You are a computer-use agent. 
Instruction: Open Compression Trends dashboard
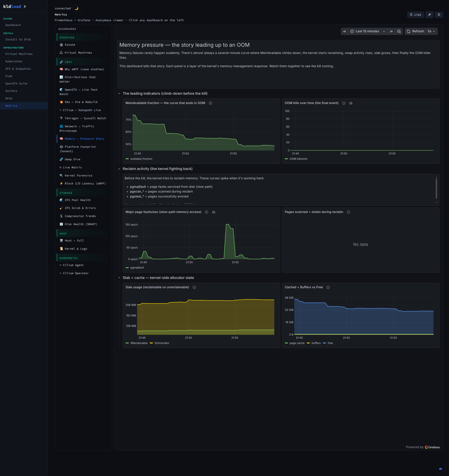pyautogui.click(x=83, y=216)
